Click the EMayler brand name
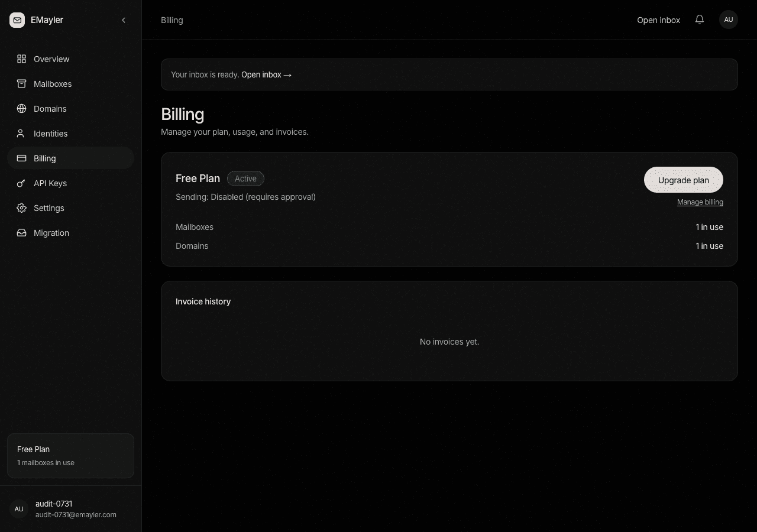The image size is (757, 532). (47, 20)
